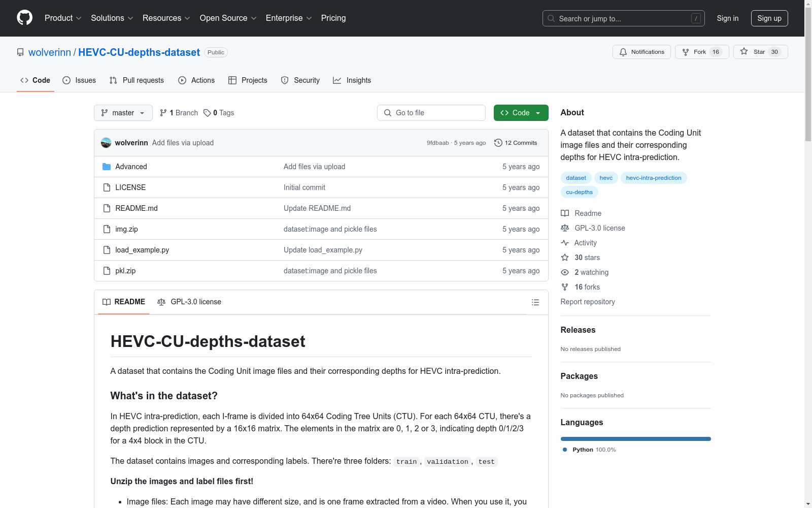Click the hevc-intra-prediction topic tag
812x508 pixels.
(x=654, y=178)
